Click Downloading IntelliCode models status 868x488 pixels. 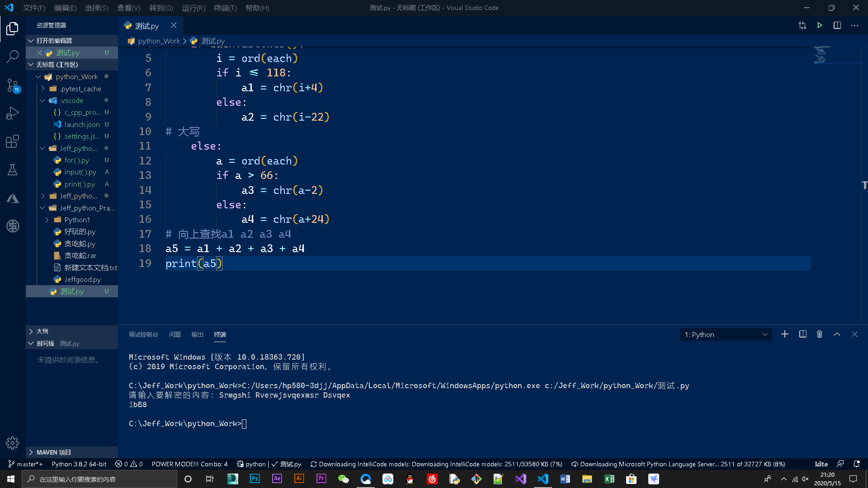[436, 464]
